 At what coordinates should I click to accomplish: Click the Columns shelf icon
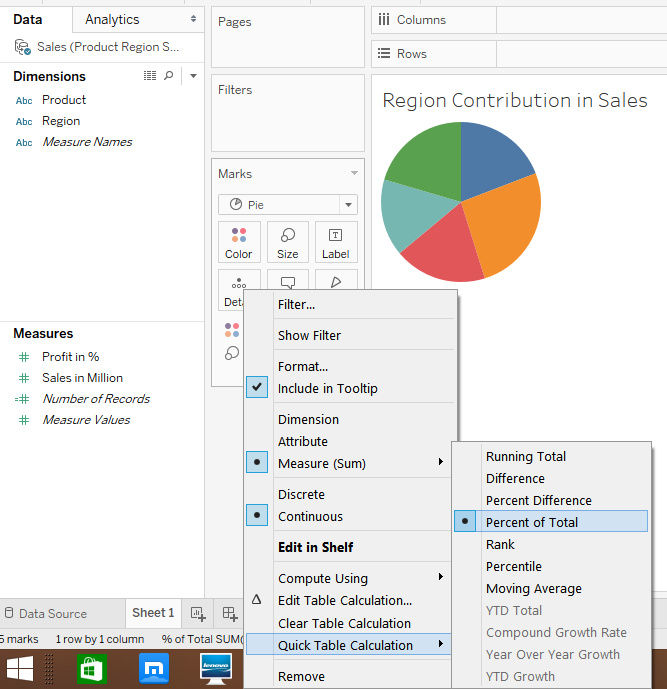[384, 20]
